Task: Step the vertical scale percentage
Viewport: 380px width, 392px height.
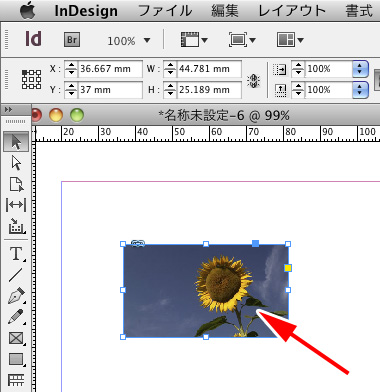Action: pyautogui.click(x=298, y=90)
